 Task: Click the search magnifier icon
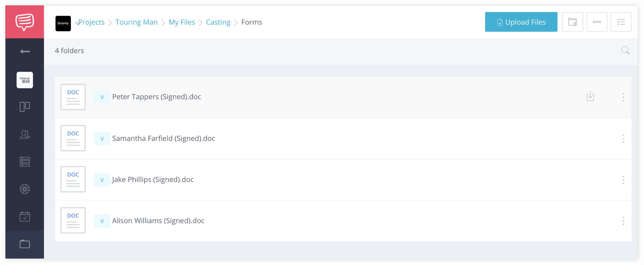[625, 51]
